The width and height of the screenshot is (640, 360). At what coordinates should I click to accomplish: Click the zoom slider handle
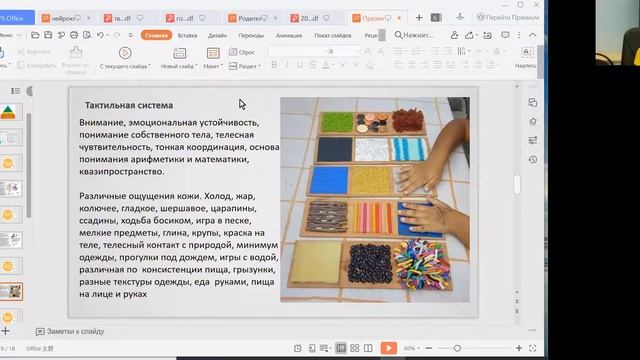coord(457,348)
